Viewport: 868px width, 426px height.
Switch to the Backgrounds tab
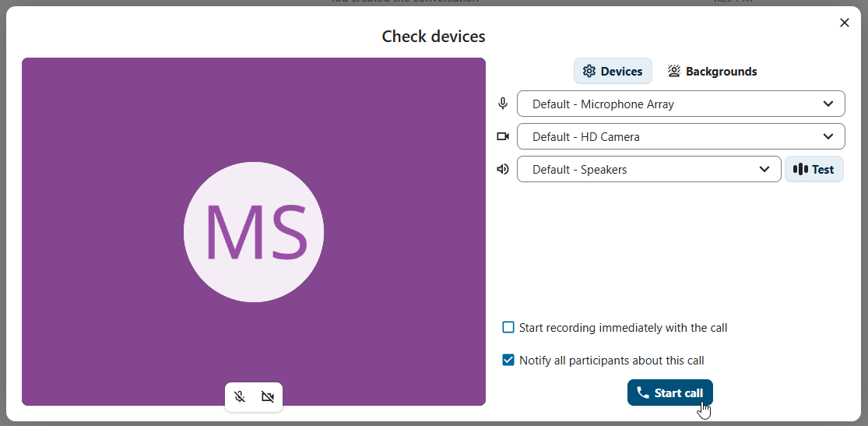[x=712, y=71]
